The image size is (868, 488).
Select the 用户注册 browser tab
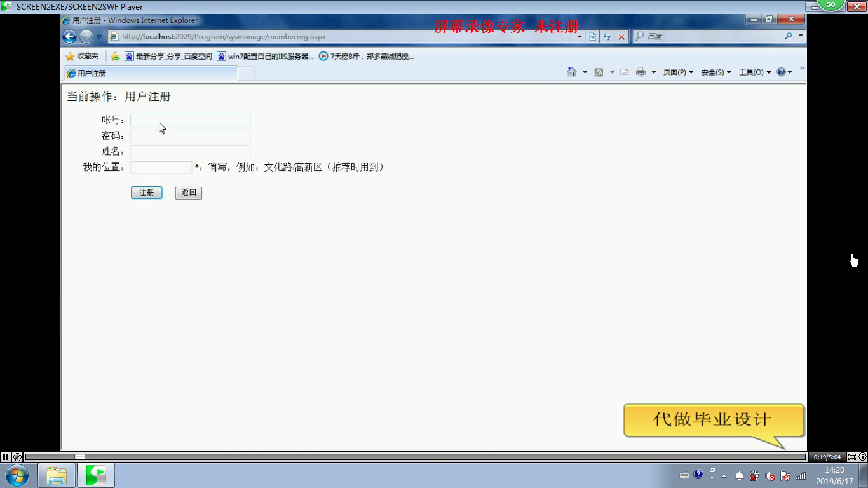150,74
